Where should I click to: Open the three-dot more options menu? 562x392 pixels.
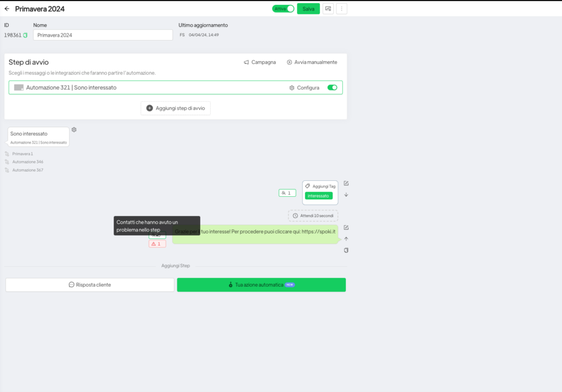pos(341,9)
